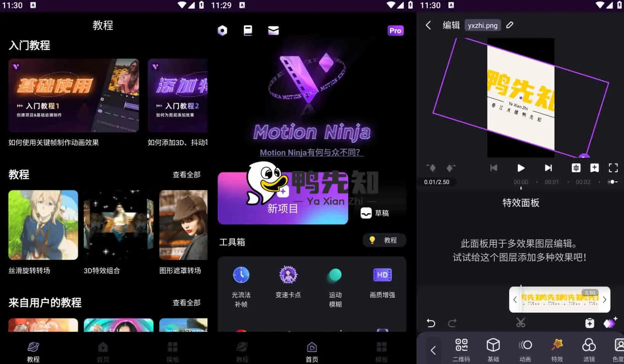Redo the edit
The height and width of the screenshot is (364, 624).
point(452,323)
